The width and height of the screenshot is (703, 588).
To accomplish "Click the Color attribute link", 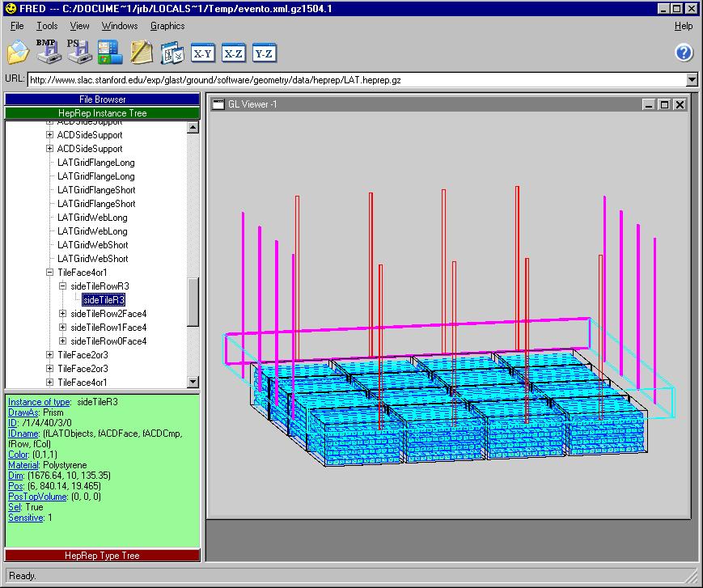I will pos(19,455).
